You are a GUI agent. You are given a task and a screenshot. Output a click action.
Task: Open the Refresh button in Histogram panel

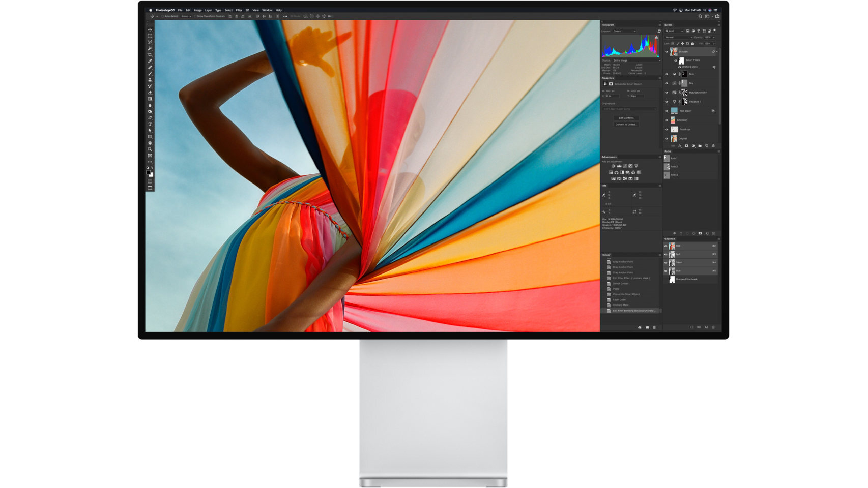click(x=659, y=31)
